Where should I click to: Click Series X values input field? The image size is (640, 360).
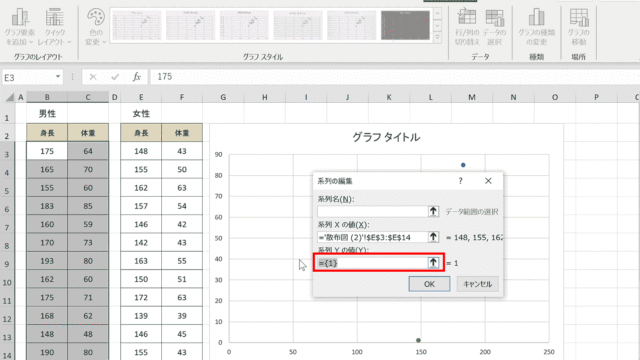(372, 237)
